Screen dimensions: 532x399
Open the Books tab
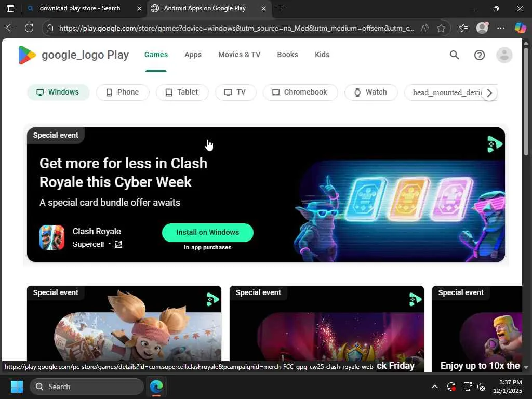[x=288, y=55]
